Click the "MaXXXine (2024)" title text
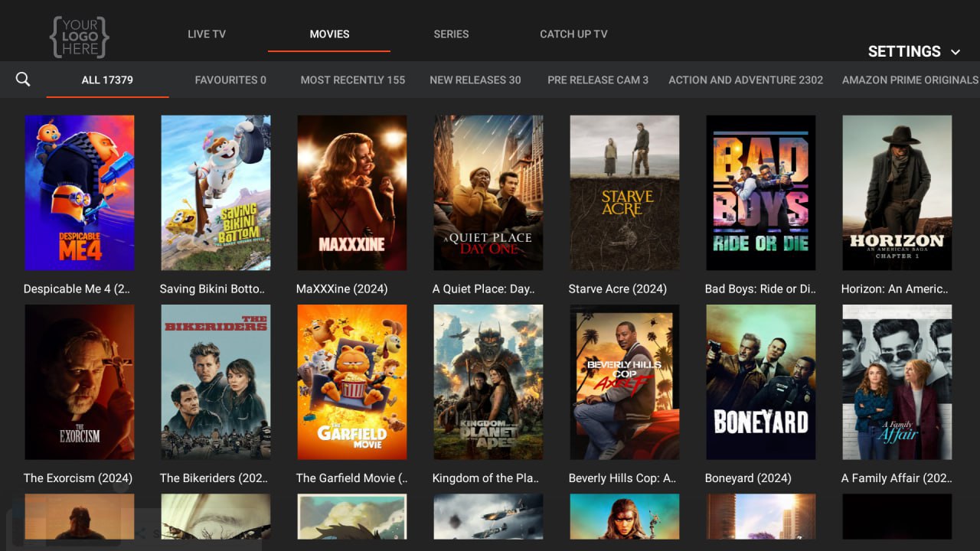 341,289
